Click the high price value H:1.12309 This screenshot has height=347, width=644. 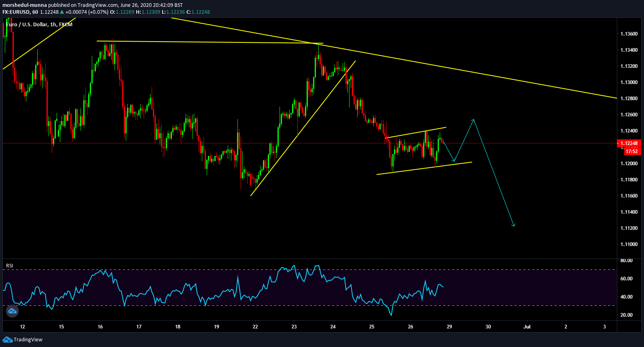point(148,12)
